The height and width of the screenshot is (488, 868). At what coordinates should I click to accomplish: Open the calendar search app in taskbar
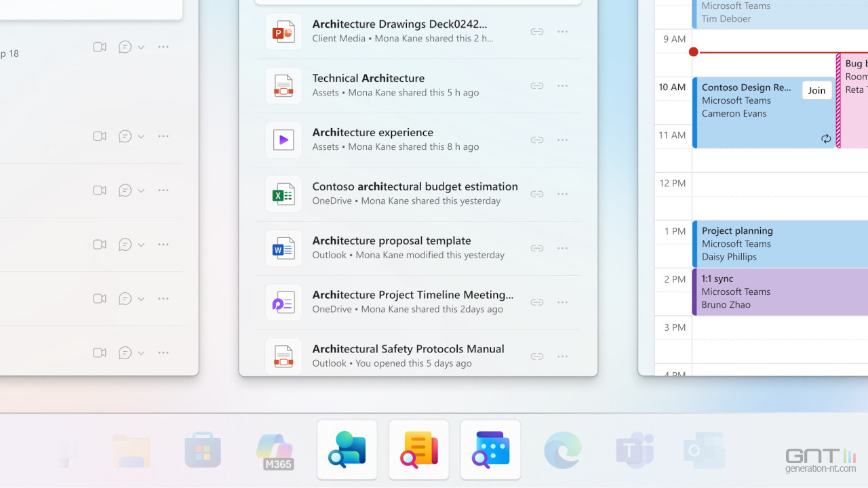point(491,450)
